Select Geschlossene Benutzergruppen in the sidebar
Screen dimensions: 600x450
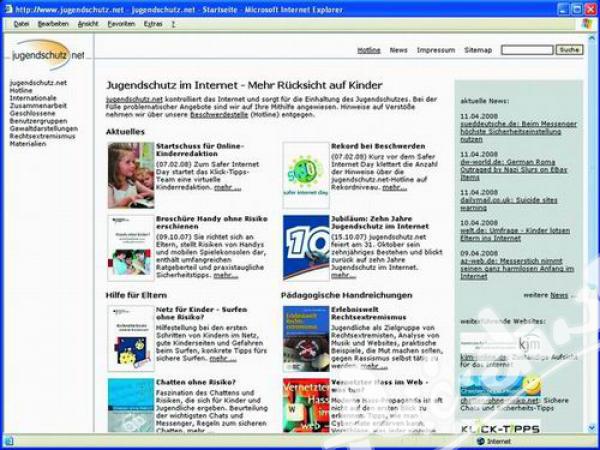(38, 117)
